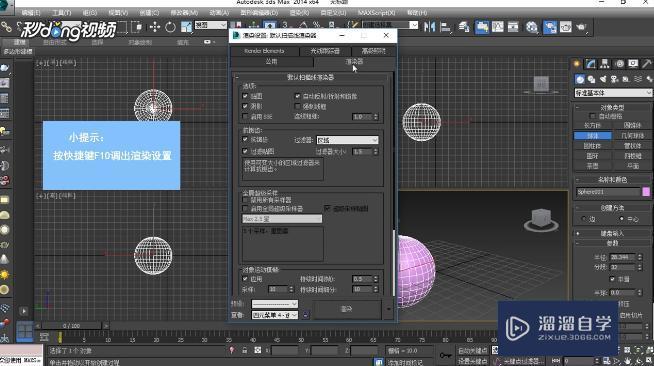This screenshot has height=366, width=654.
Task: Click the Sphere001 object name field
Action: pos(608,192)
